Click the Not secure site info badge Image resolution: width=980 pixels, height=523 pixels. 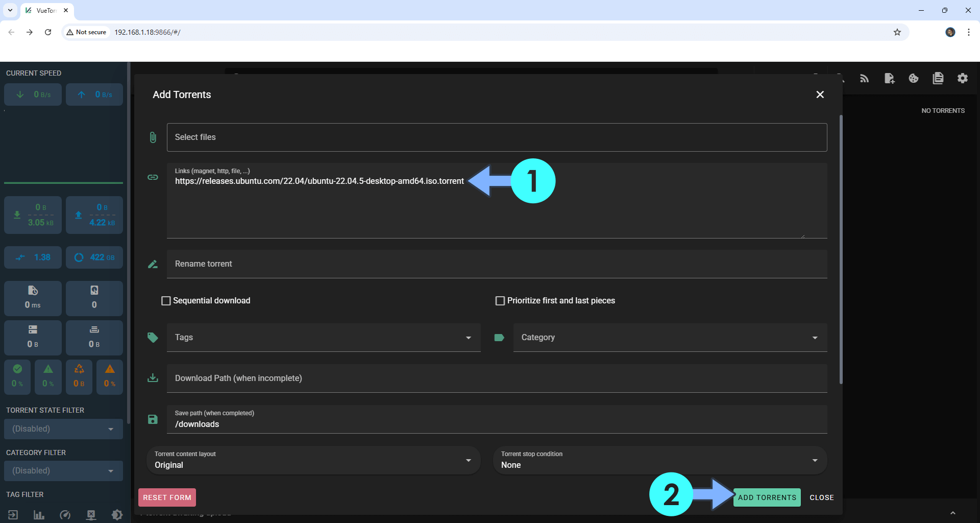(x=87, y=32)
